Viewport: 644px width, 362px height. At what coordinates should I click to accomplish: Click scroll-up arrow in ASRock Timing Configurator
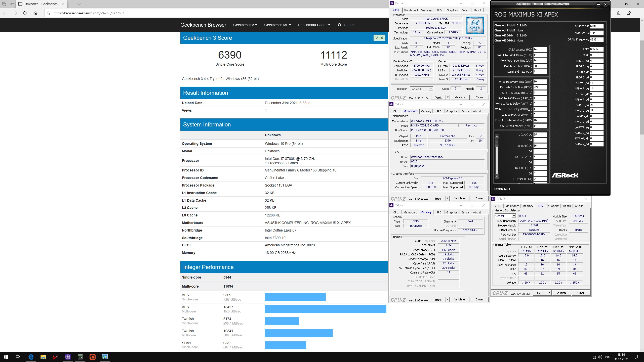pos(497,136)
